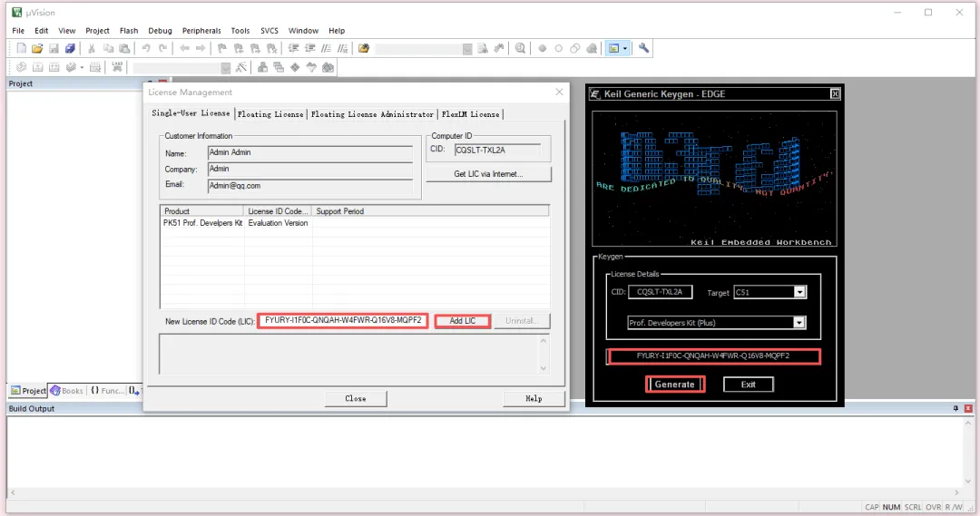
Task: Click the Add LIC button
Action: 463,320
